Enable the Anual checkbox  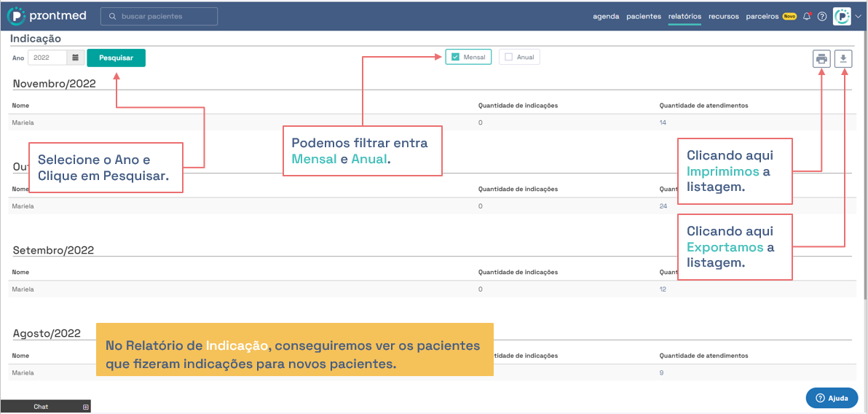(508, 57)
